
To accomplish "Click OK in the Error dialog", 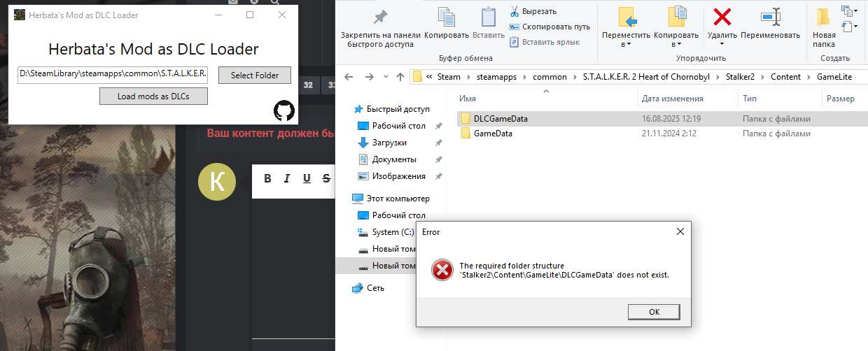I will tap(654, 312).
